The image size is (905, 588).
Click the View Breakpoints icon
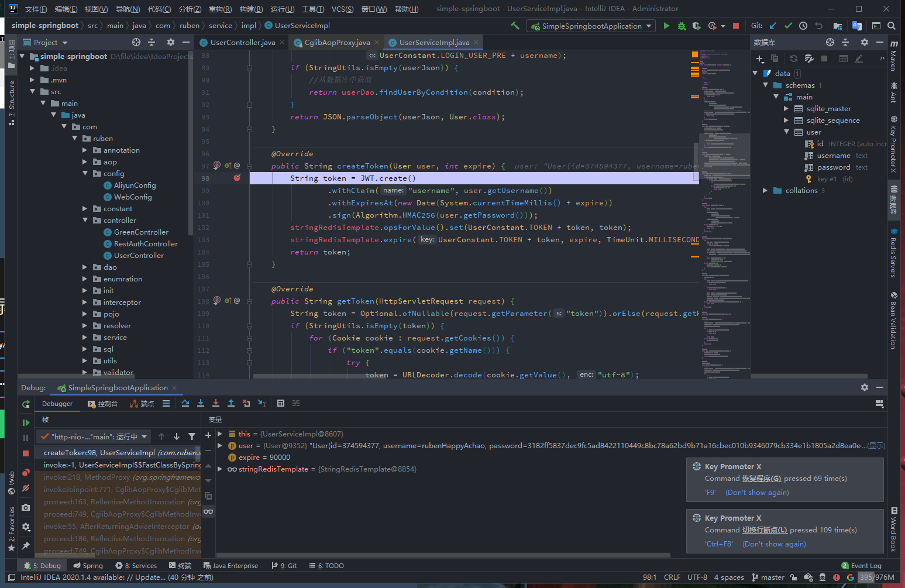tap(26, 473)
